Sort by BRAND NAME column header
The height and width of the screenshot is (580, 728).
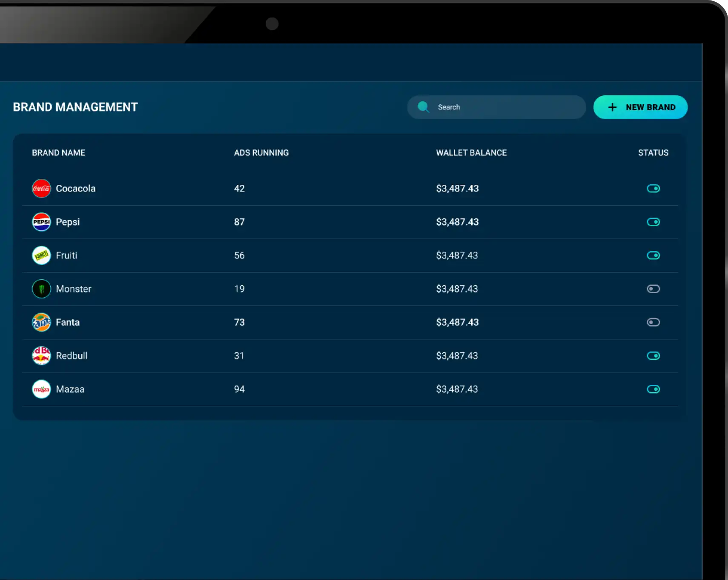[59, 152]
